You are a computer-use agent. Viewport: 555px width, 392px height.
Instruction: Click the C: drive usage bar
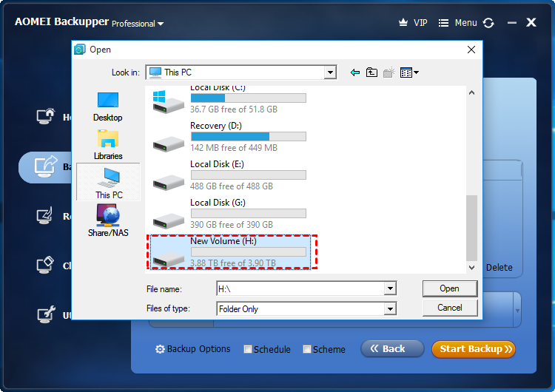point(249,98)
